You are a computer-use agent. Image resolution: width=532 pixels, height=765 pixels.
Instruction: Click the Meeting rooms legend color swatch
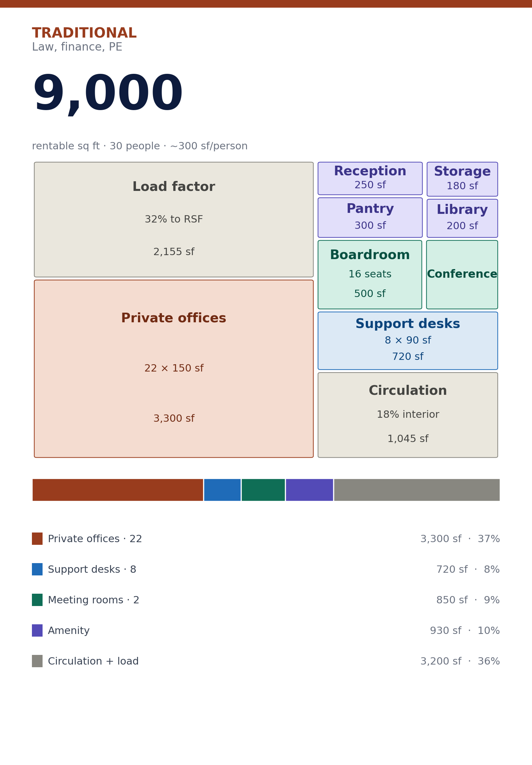click(37, 600)
